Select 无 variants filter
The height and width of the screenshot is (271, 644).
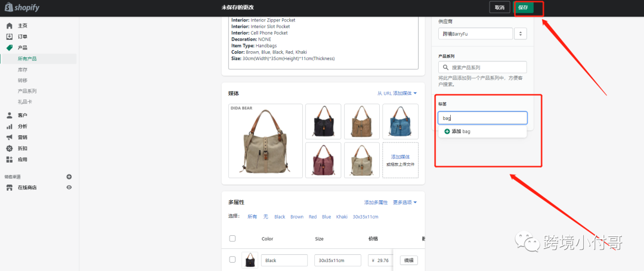(266, 217)
